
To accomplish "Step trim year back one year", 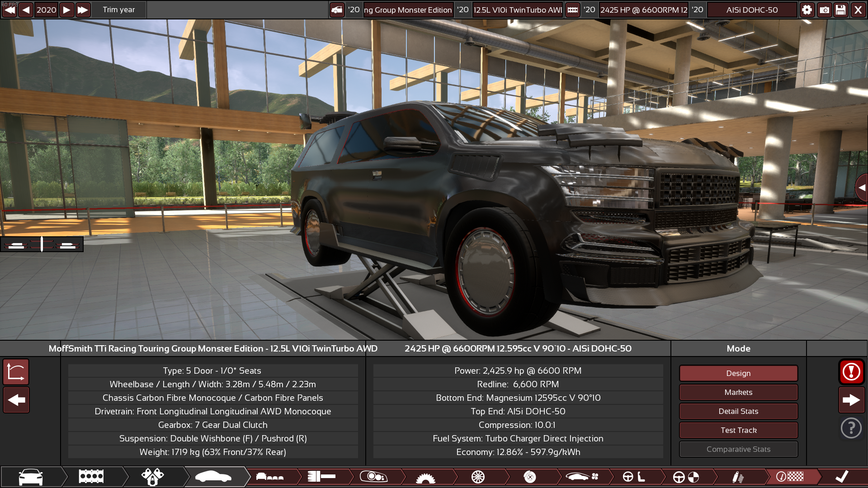I will [x=26, y=9].
